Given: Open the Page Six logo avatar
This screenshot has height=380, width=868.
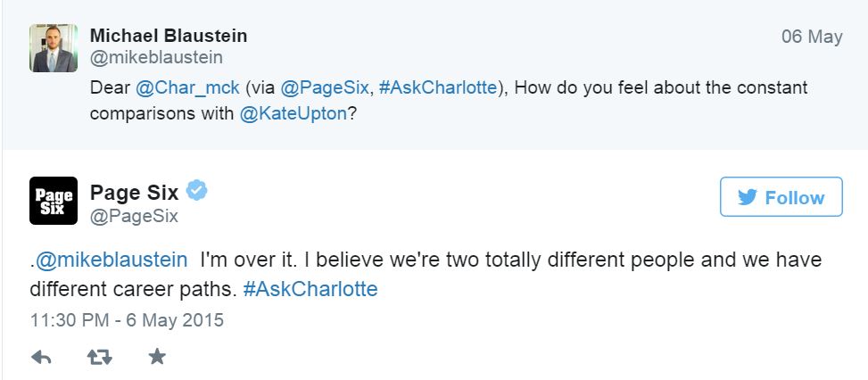Looking at the screenshot, I should (x=53, y=201).
